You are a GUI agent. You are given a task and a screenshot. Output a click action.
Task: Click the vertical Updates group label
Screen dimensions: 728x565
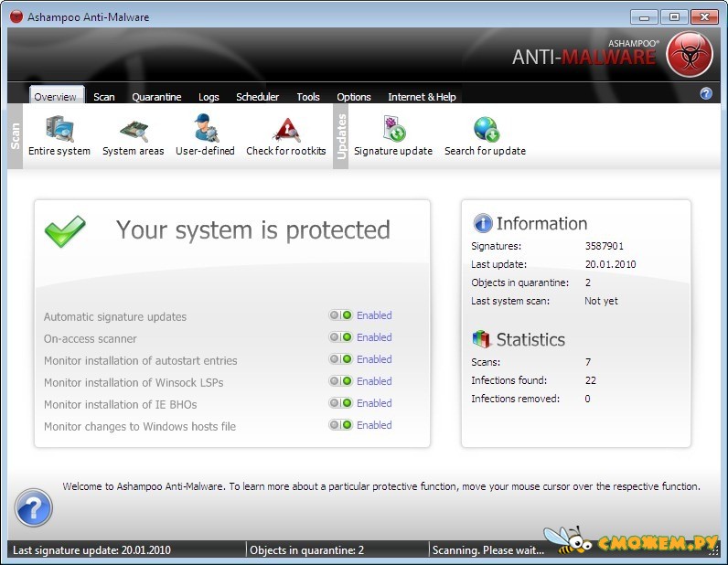(340, 136)
